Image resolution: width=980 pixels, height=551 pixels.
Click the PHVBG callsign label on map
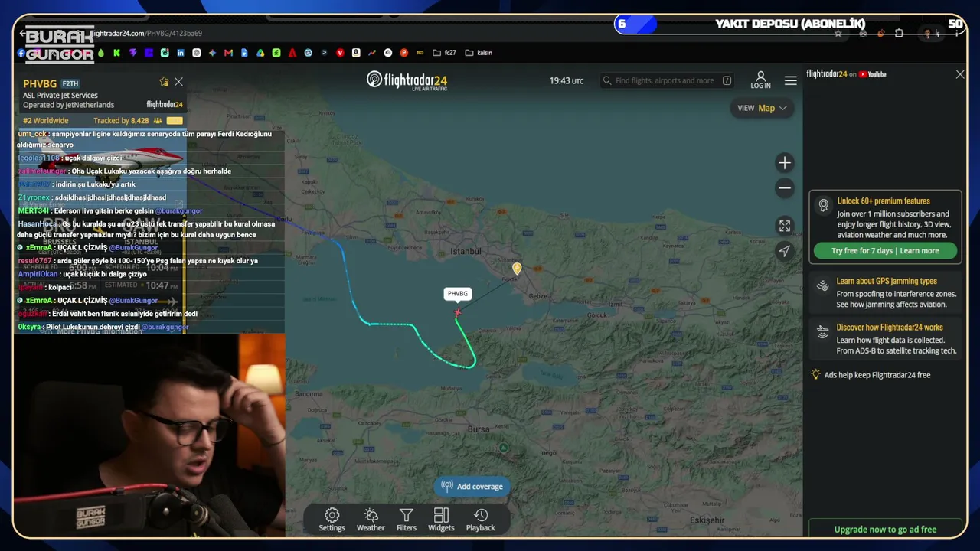pyautogui.click(x=457, y=294)
